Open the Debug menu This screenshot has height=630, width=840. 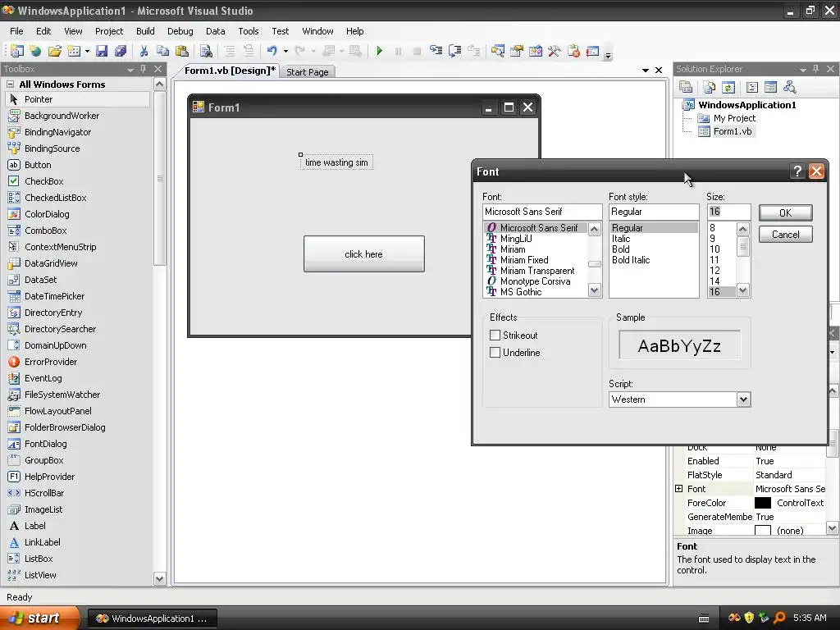tap(180, 31)
